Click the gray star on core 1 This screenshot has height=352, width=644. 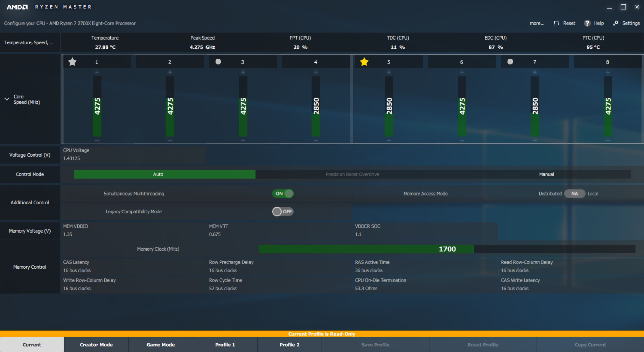click(72, 62)
